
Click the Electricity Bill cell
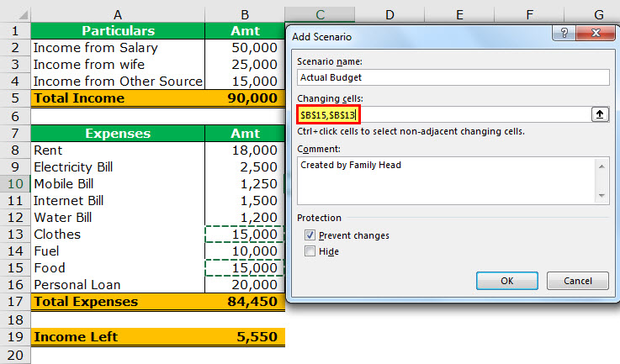118,167
